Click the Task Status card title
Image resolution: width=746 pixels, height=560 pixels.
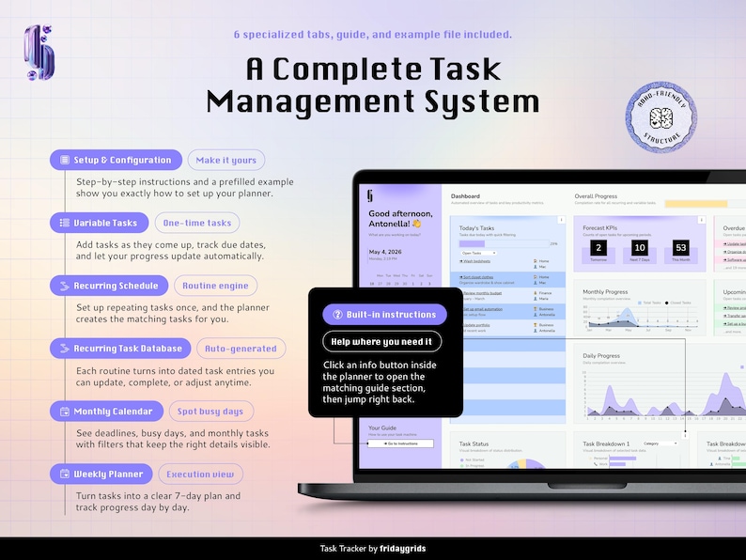[474, 443]
